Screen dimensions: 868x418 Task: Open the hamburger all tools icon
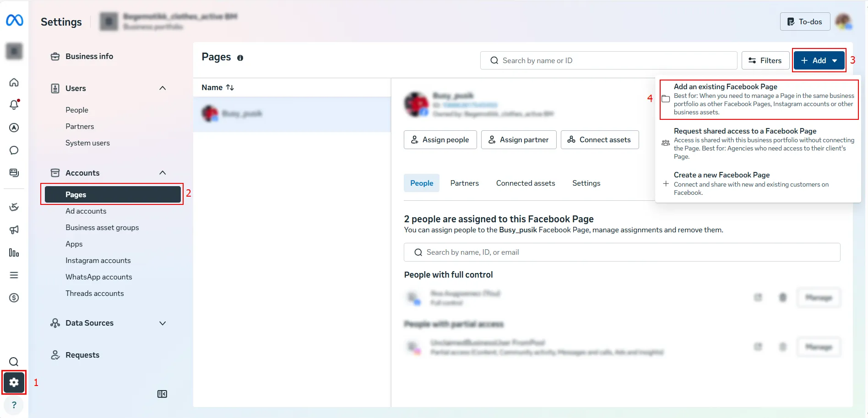pos(14,275)
